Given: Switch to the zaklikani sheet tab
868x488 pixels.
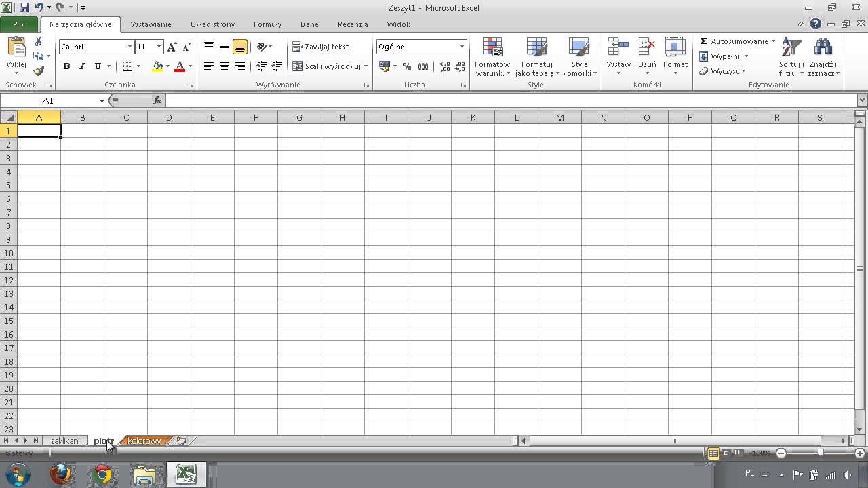Looking at the screenshot, I should tap(65, 441).
